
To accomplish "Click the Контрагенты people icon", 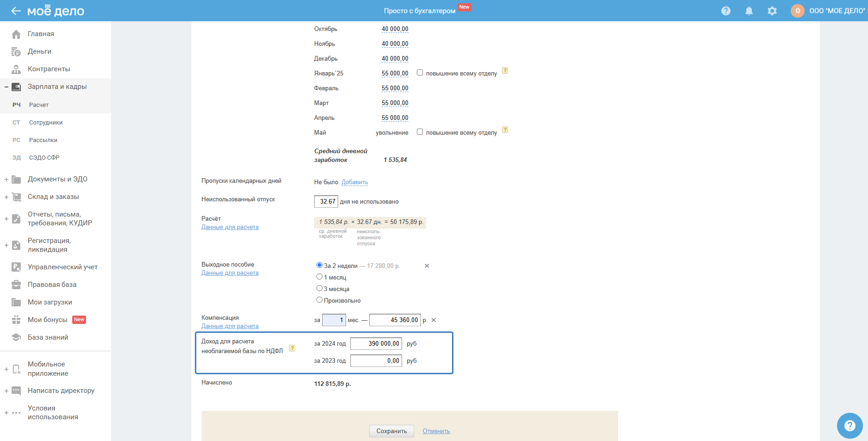I will pyautogui.click(x=16, y=69).
